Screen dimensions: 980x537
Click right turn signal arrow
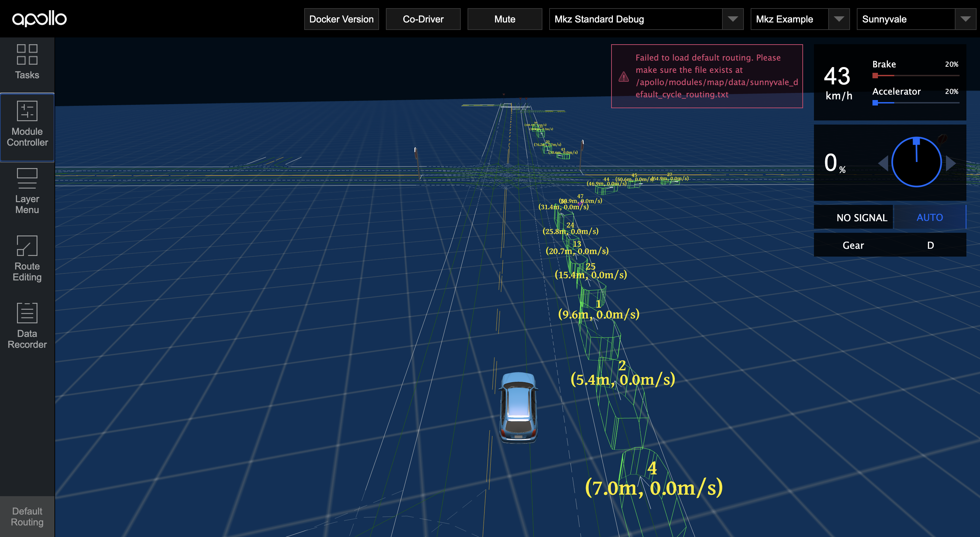[x=951, y=163]
